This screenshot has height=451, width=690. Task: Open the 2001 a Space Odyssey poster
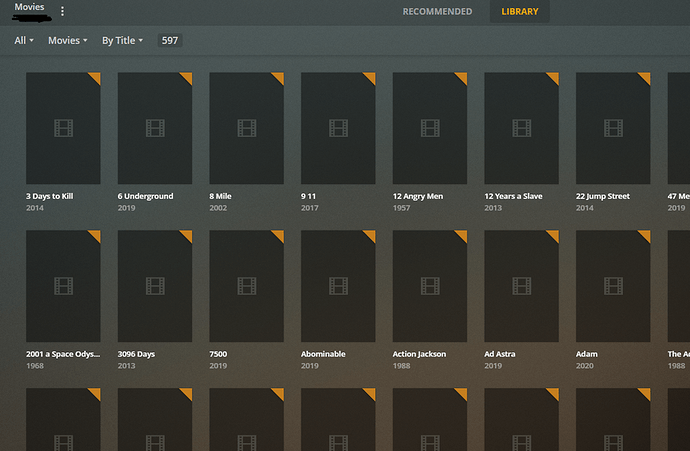[63, 286]
